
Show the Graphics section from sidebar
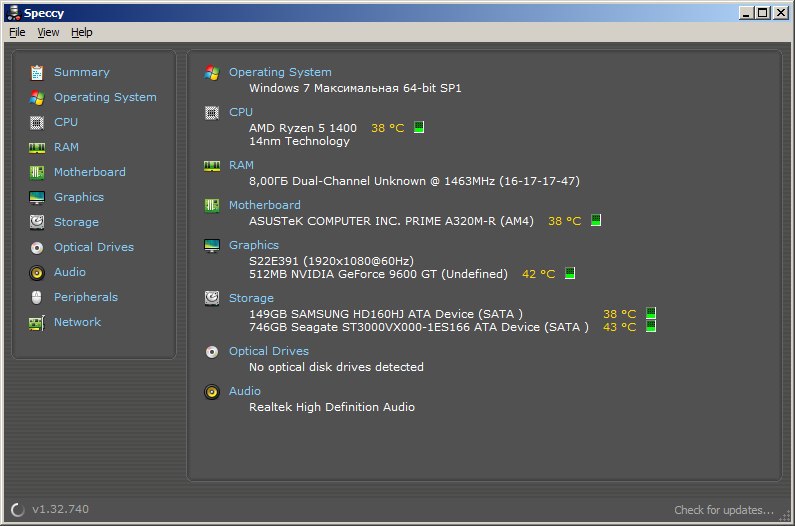pyautogui.click(x=79, y=197)
